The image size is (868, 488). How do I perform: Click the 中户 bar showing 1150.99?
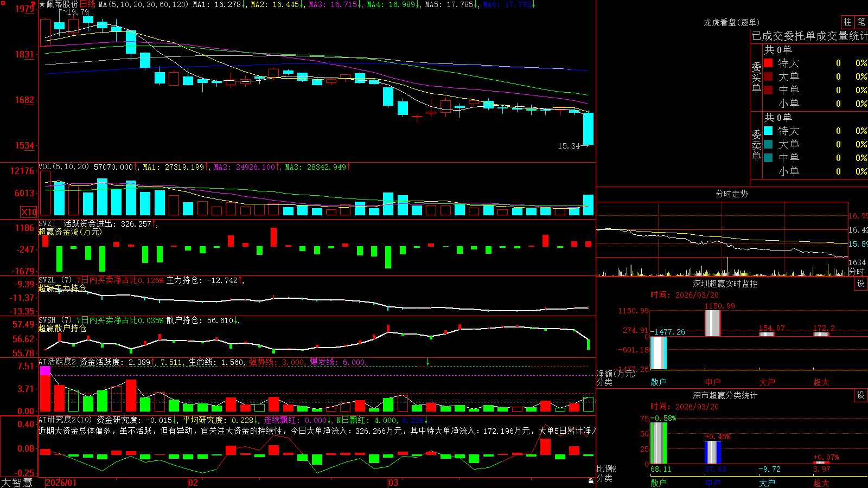pyautogui.click(x=713, y=323)
